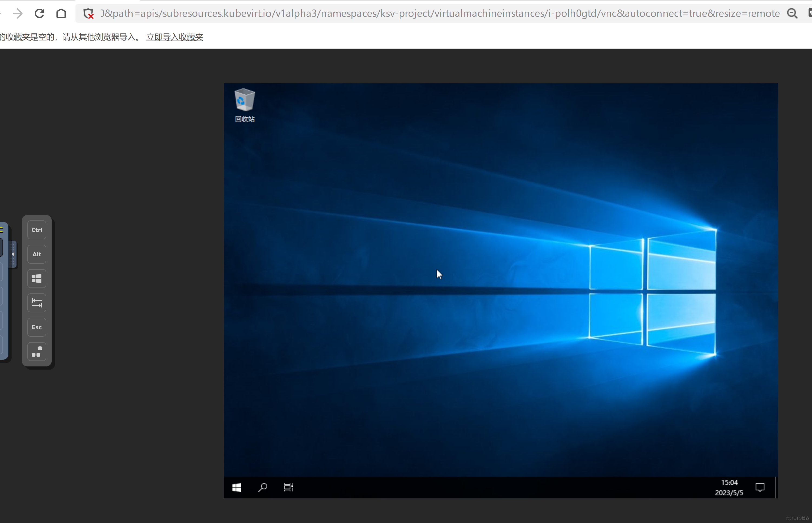This screenshot has height=523, width=812.
Task: Open the site security shield icon
Action: (88, 14)
